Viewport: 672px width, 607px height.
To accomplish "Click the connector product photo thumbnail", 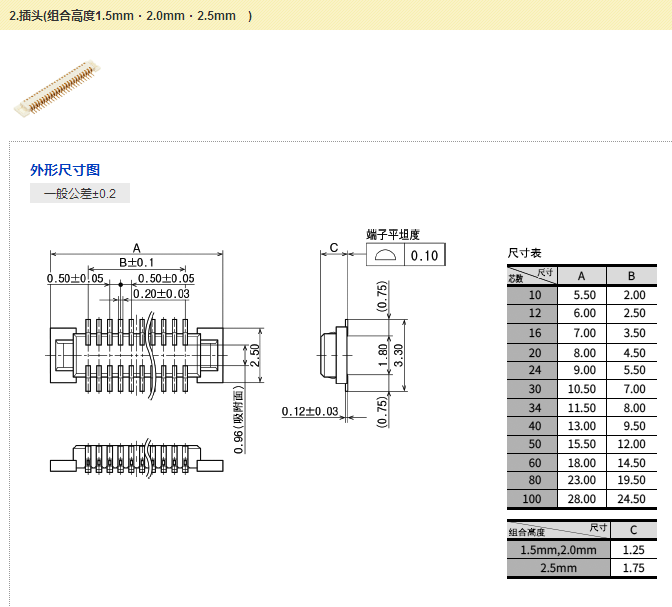I will [x=58, y=88].
